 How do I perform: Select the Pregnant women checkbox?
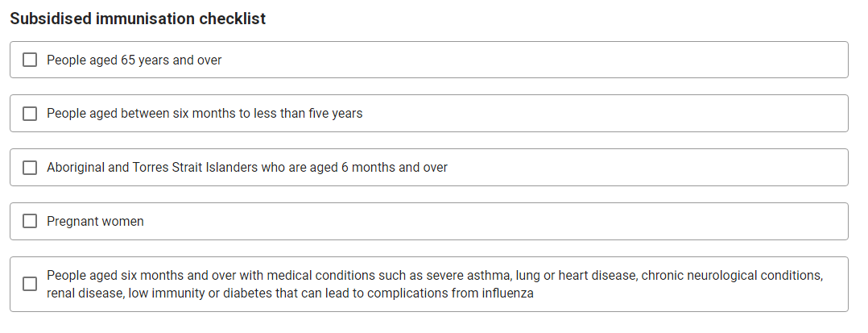(30, 221)
